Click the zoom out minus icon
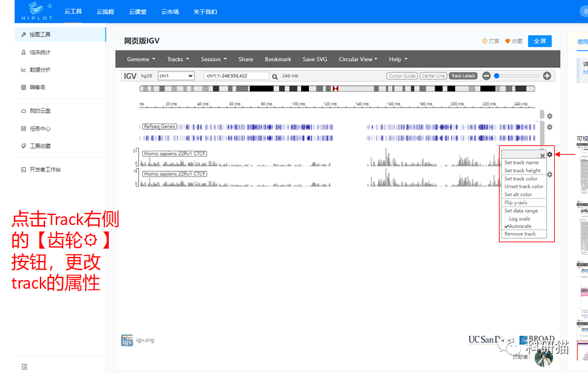The width and height of the screenshot is (588, 373). [486, 76]
